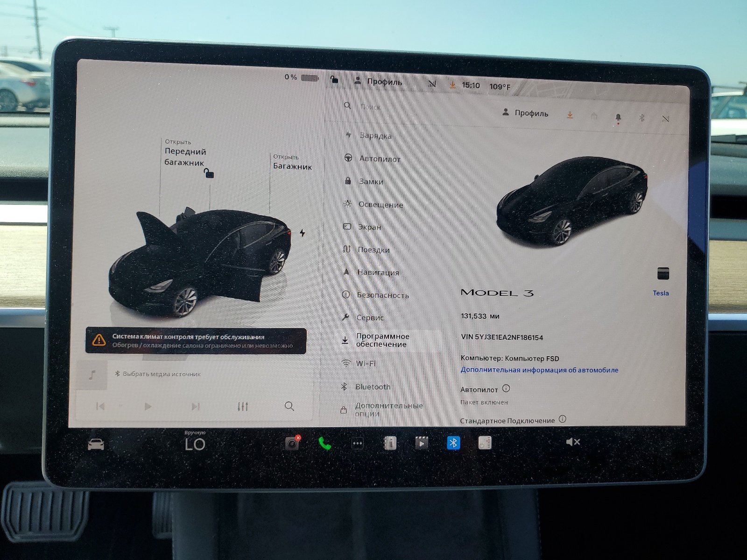Tap the connectivity icon in settings header
The height and width of the screenshot is (560, 747).
[x=665, y=119]
